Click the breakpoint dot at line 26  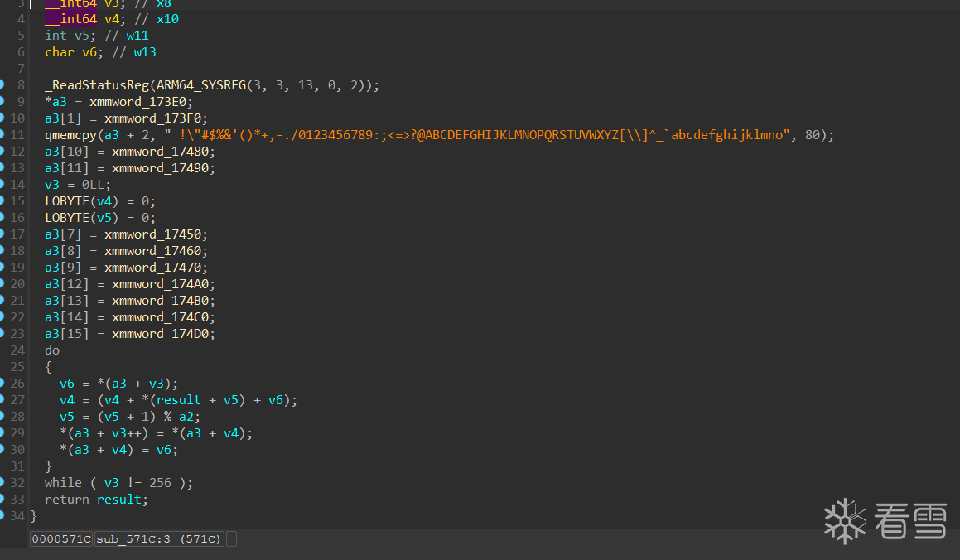coord(2,383)
